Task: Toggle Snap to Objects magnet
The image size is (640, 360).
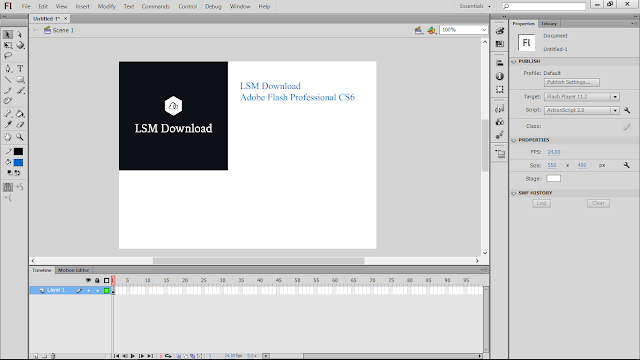Action: pyautogui.click(x=8, y=187)
